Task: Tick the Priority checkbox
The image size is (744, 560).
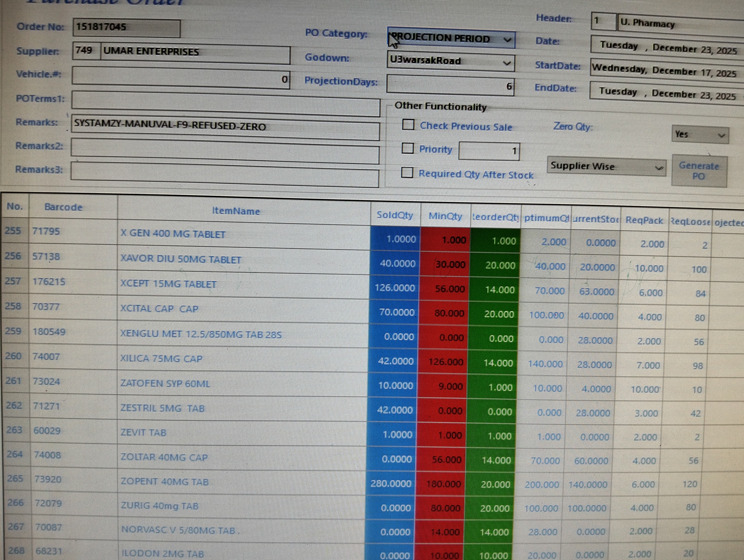Action: click(408, 148)
